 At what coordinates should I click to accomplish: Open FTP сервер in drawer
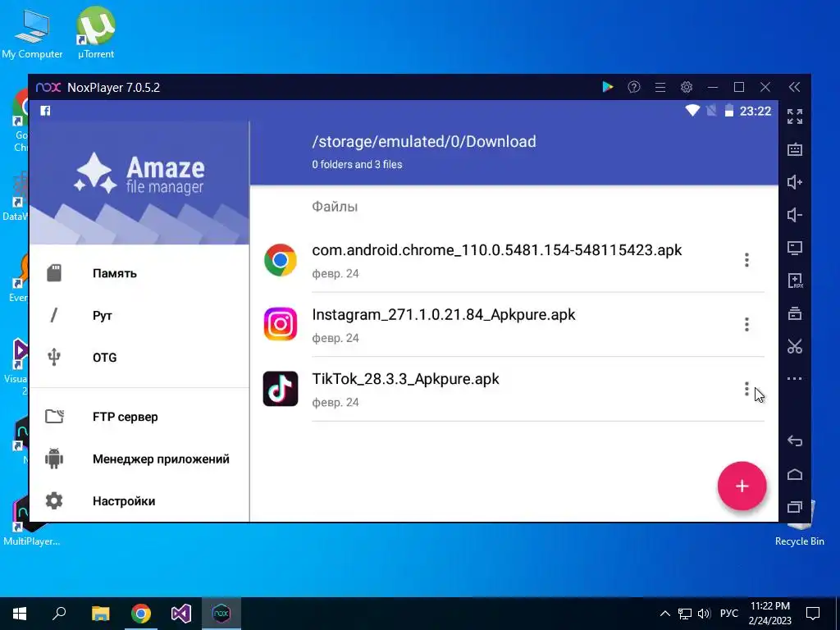click(x=139, y=417)
